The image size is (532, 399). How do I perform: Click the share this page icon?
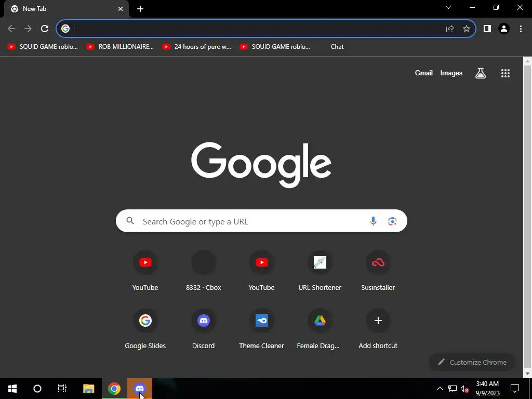(x=450, y=29)
